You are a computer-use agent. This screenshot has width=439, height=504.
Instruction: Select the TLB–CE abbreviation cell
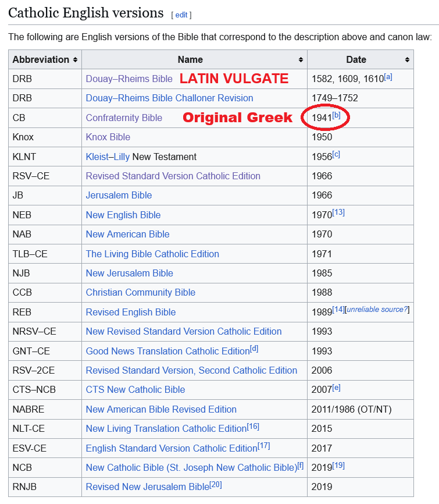click(x=45, y=254)
